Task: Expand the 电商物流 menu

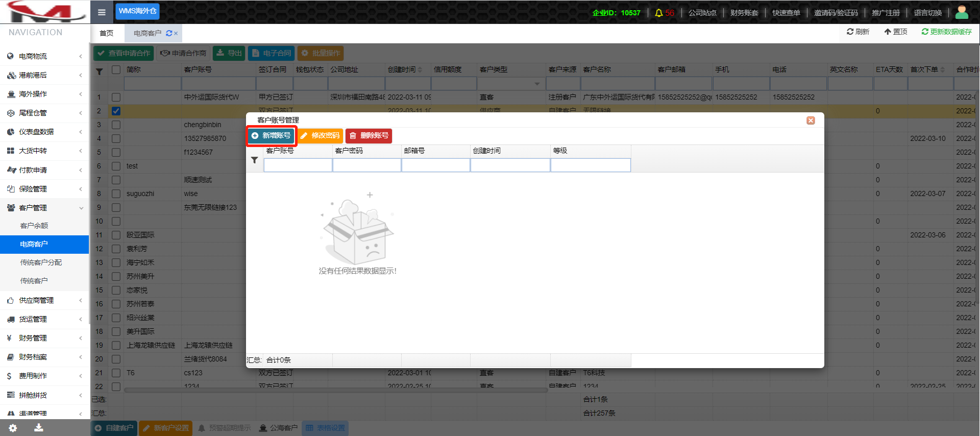Action: pyautogui.click(x=45, y=56)
